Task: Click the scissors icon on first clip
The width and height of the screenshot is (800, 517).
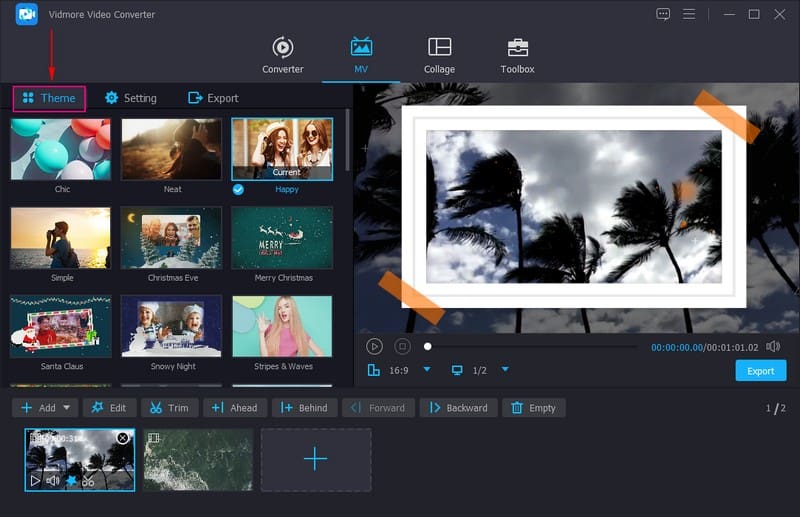Action: 88,481
